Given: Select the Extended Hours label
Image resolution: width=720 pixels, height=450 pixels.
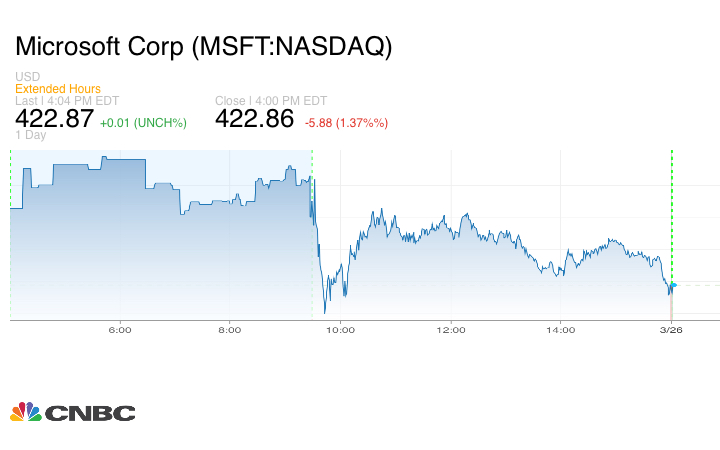Looking at the screenshot, I should click(58, 89).
